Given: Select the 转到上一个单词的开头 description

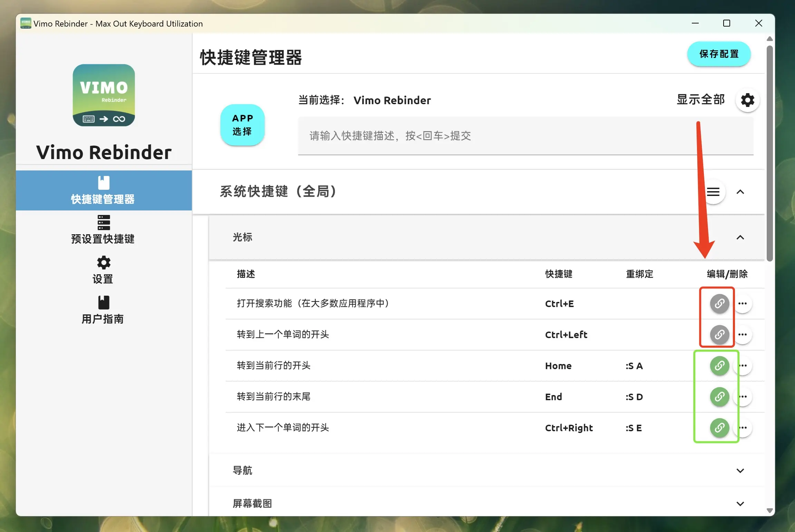Looking at the screenshot, I should tap(283, 335).
